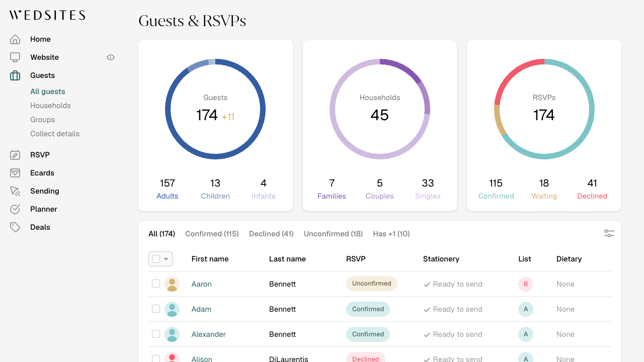
Task: Open guest Aaron's profile link
Action: (201, 284)
